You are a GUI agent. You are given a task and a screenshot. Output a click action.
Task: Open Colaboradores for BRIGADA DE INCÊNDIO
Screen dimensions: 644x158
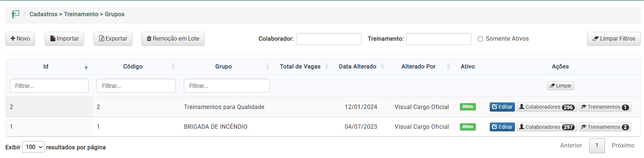546,127
